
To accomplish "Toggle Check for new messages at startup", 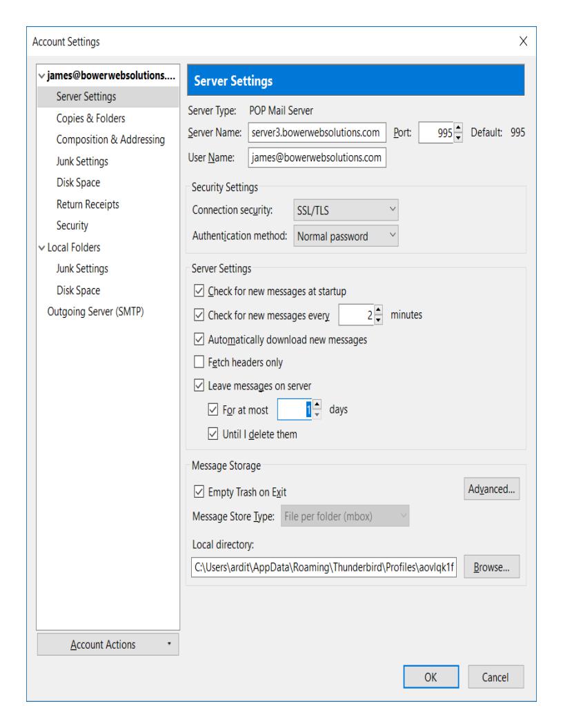I will (x=199, y=291).
